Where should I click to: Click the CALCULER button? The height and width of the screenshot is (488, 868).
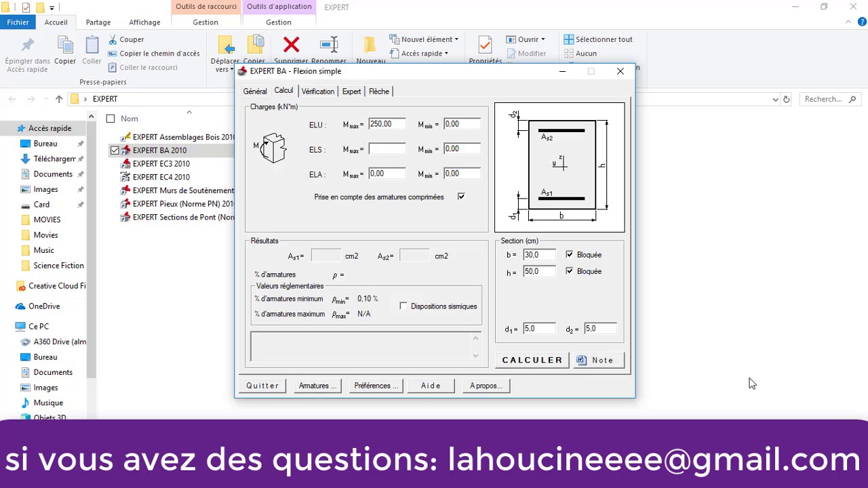(x=532, y=360)
